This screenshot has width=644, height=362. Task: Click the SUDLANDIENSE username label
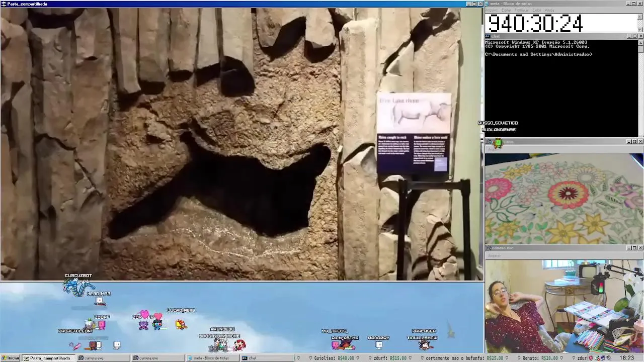[x=499, y=130]
